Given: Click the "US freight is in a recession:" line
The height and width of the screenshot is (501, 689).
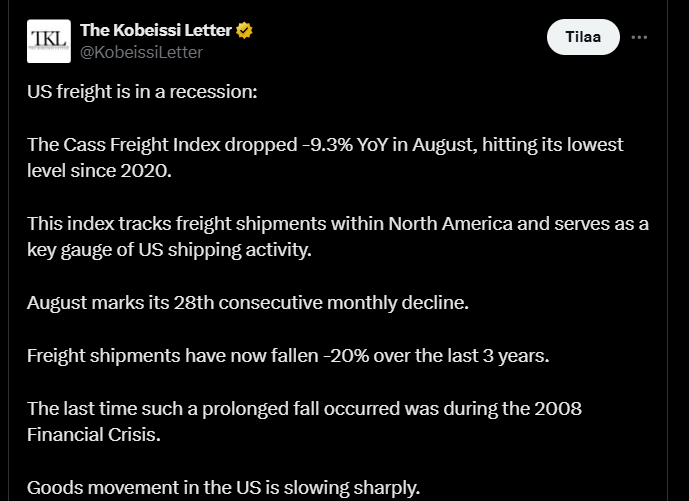Looking at the screenshot, I should pyautogui.click(x=142, y=92).
